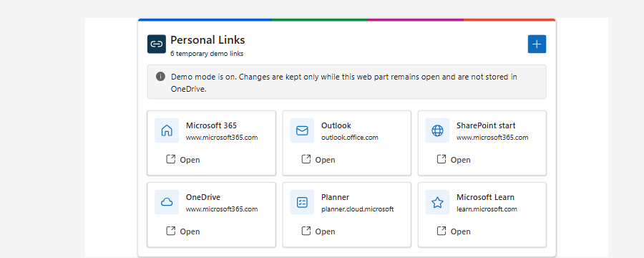644x258 pixels.
Task: Click the Microsoft Learn star icon
Action: click(x=437, y=202)
